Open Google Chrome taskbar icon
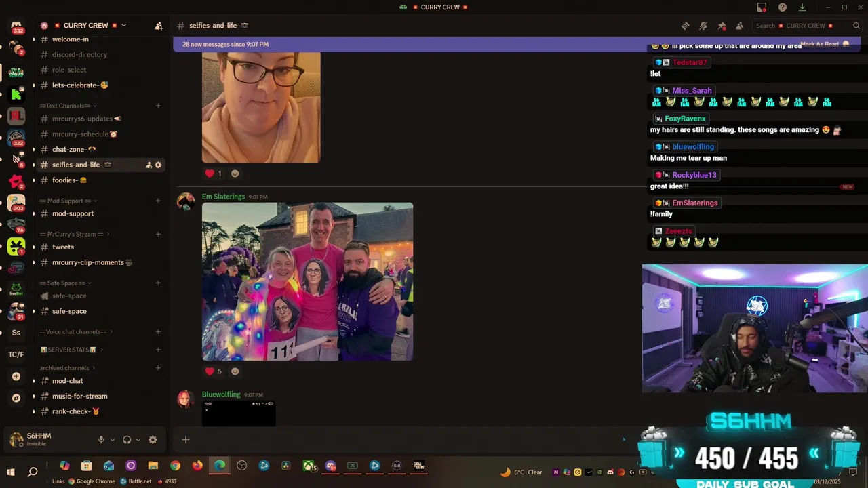The height and width of the screenshot is (488, 868). [x=176, y=466]
